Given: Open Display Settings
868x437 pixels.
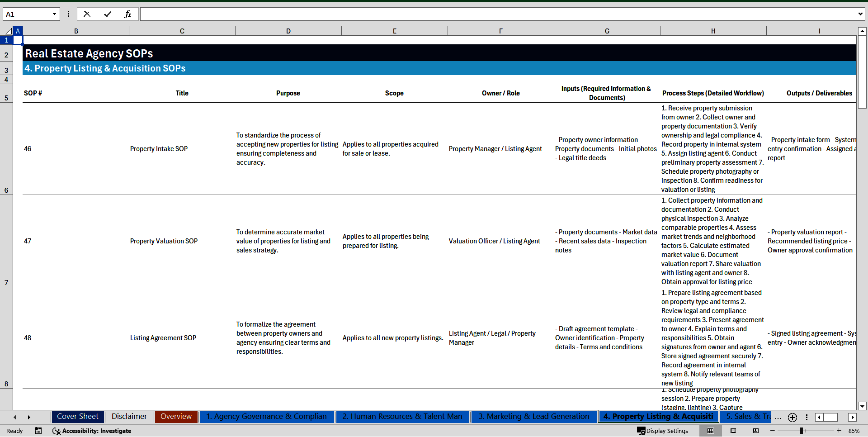Looking at the screenshot, I should click(x=662, y=431).
